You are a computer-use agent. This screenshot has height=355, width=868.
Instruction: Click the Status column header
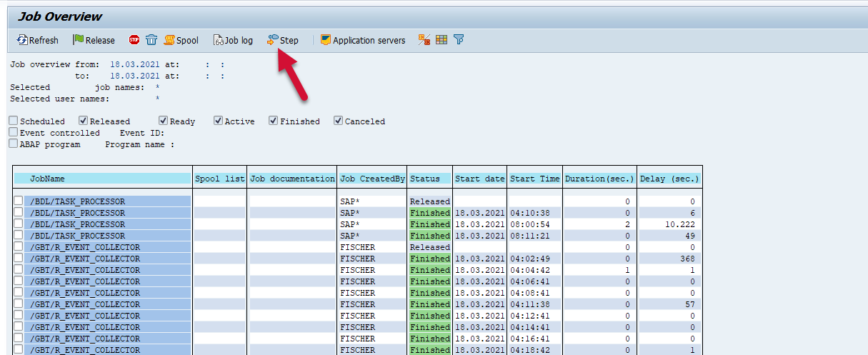[x=429, y=179]
